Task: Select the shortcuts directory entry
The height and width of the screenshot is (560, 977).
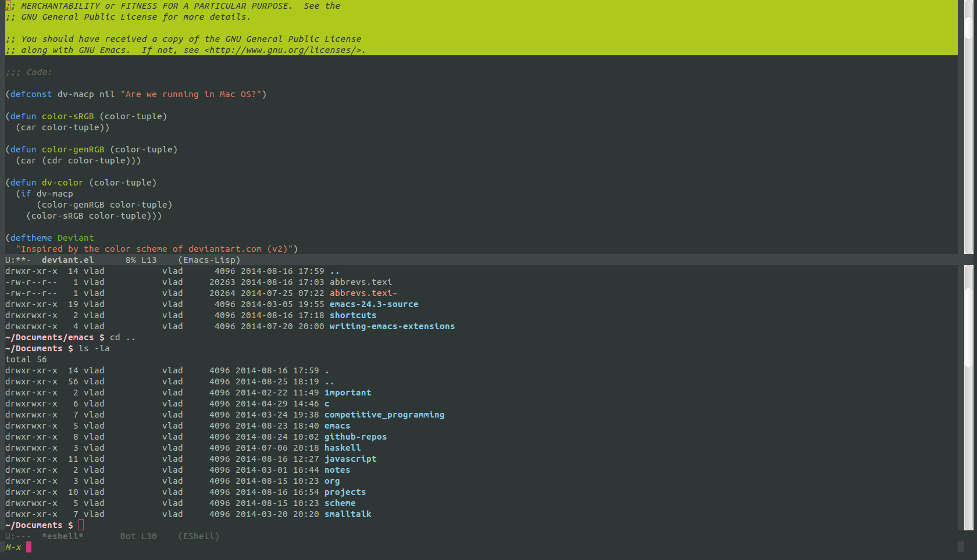Action: pos(353,315)
